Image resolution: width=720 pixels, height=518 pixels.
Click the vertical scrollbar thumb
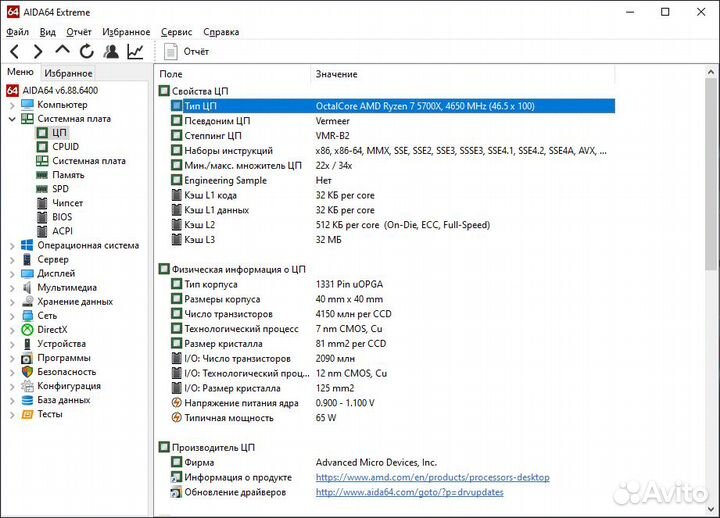711,173
